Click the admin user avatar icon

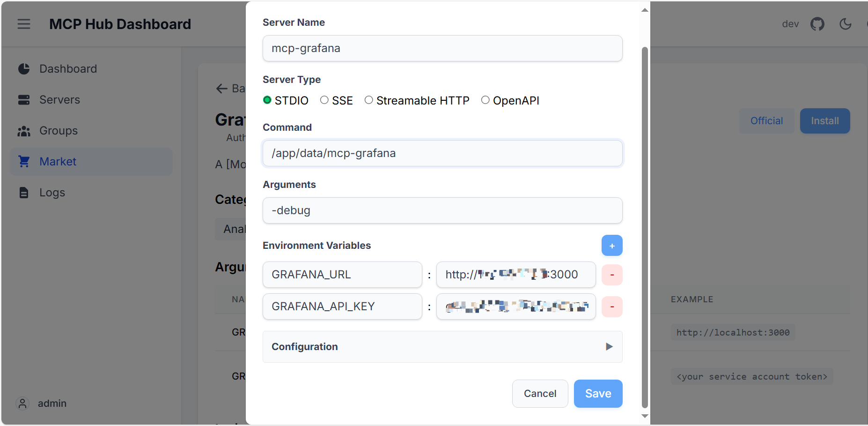(22, 403)
